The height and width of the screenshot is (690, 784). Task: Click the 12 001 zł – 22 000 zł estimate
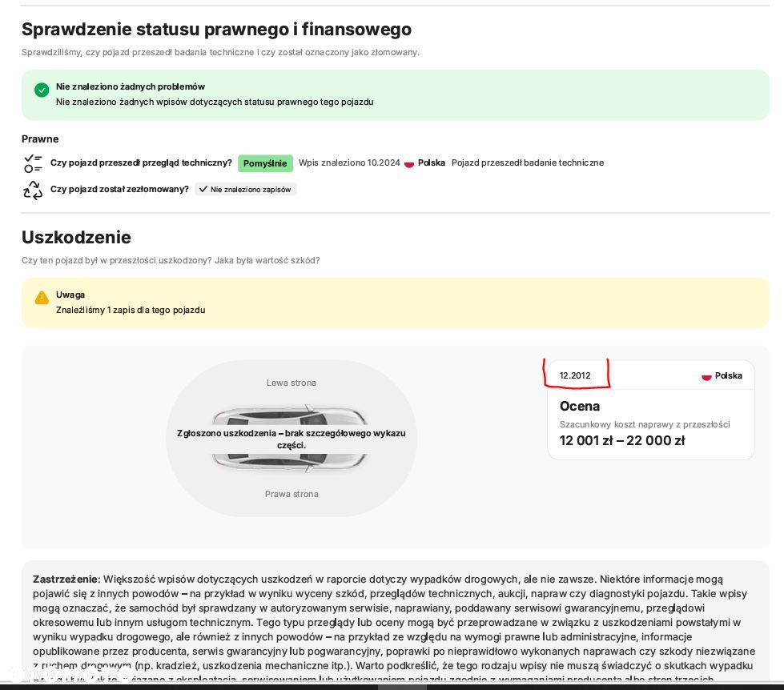622,440
